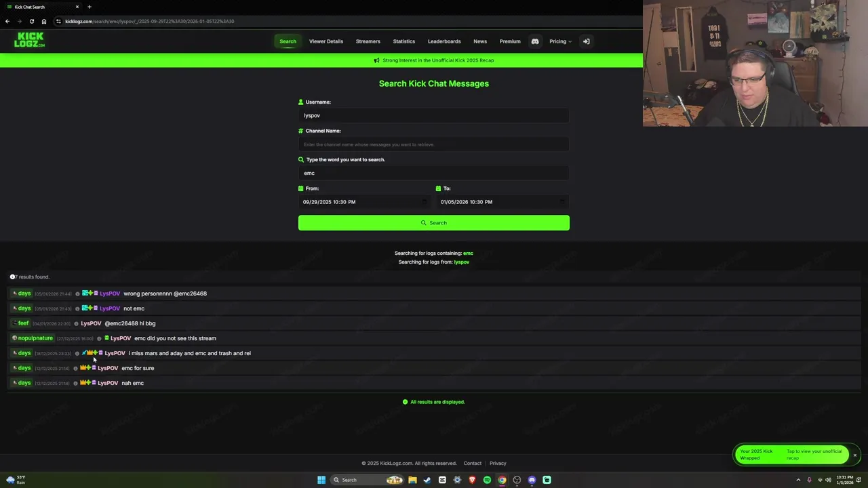Close the Kick Chat Search browser tab
Screen dimensions: 868x488
pos(77,7)
